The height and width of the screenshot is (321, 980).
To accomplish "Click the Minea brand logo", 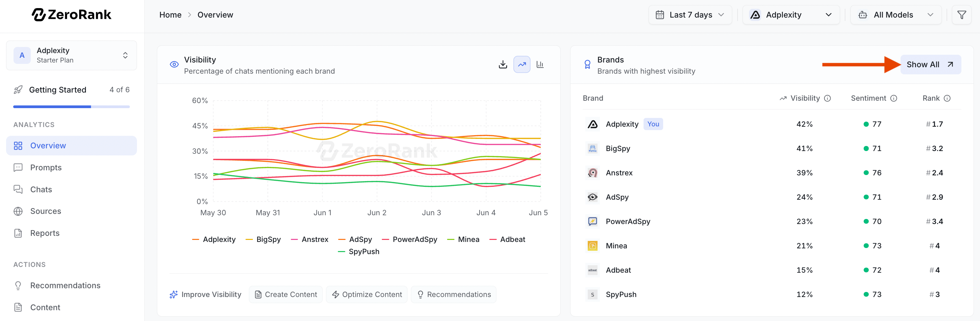I will tap(593, 246).
